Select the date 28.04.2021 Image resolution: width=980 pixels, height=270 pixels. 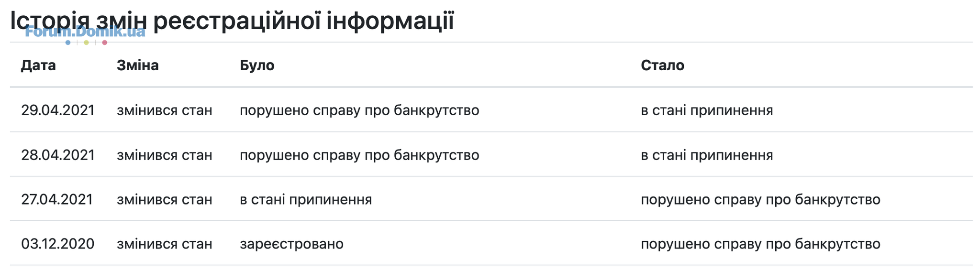pyautogui.click(x=58, y=155)
